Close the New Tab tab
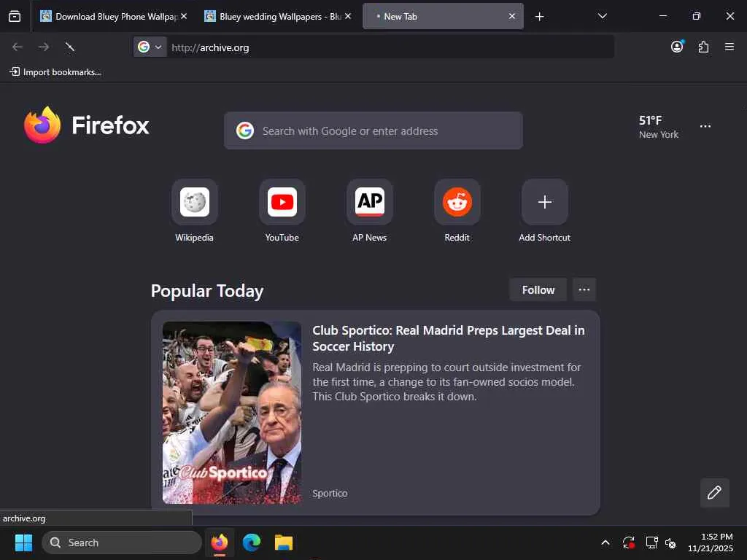 [511, 16]
